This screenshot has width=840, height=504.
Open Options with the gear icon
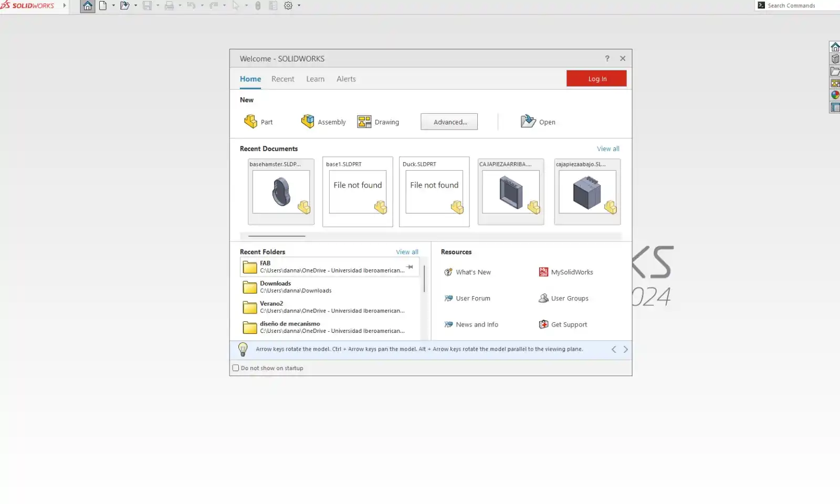coord(288,6)
